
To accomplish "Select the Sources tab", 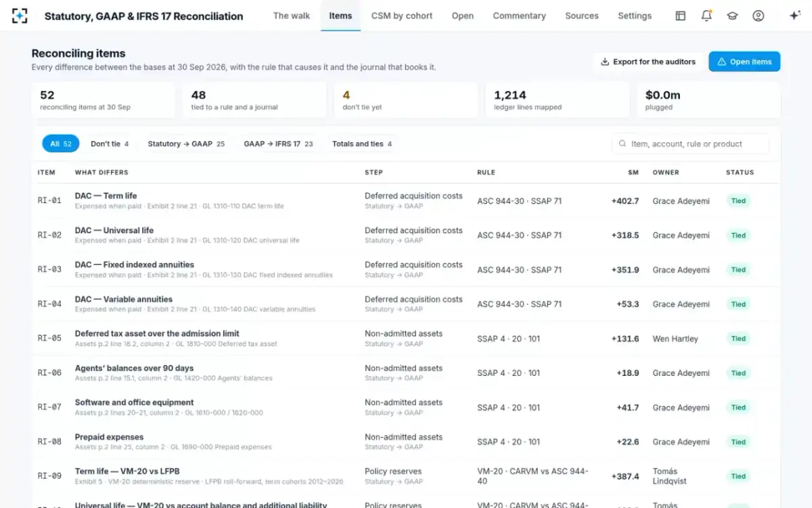I will tap(582, 16).
